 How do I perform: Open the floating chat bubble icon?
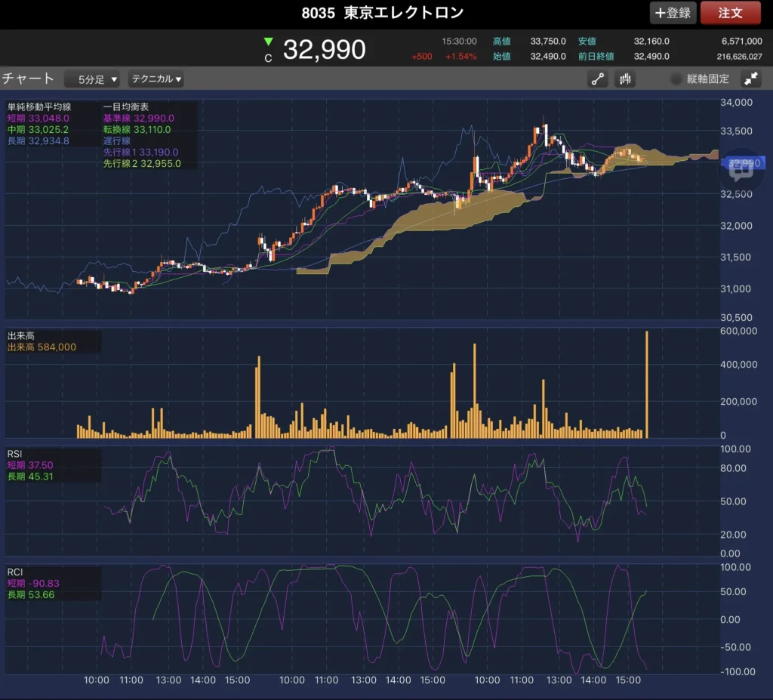741,169
